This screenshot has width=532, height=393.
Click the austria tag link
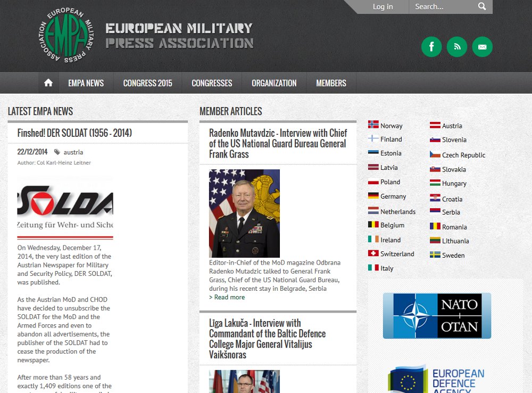click(73, 152)
